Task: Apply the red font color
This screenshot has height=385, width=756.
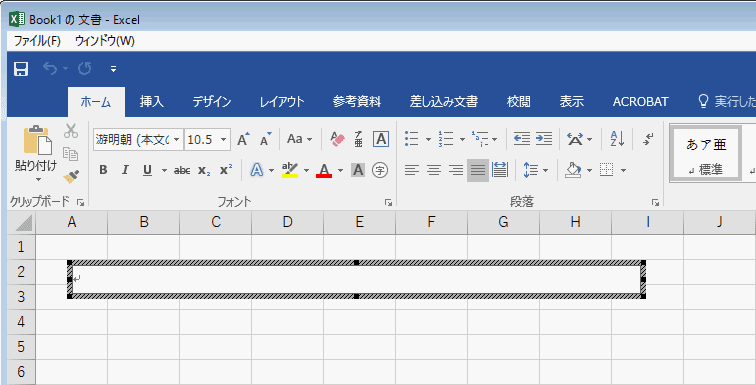Action: pyautogui.click(x=324, y=170)
